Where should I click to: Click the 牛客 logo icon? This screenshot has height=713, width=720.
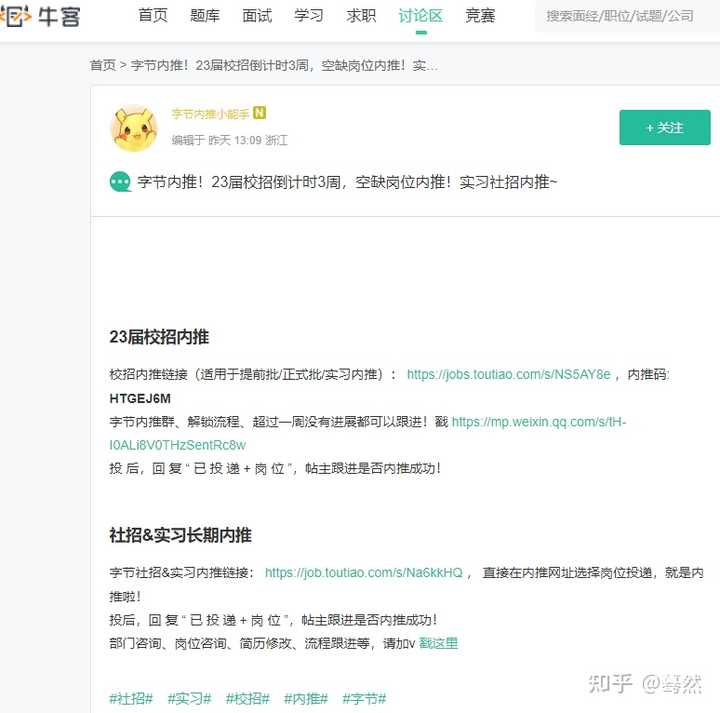point(40,17)
